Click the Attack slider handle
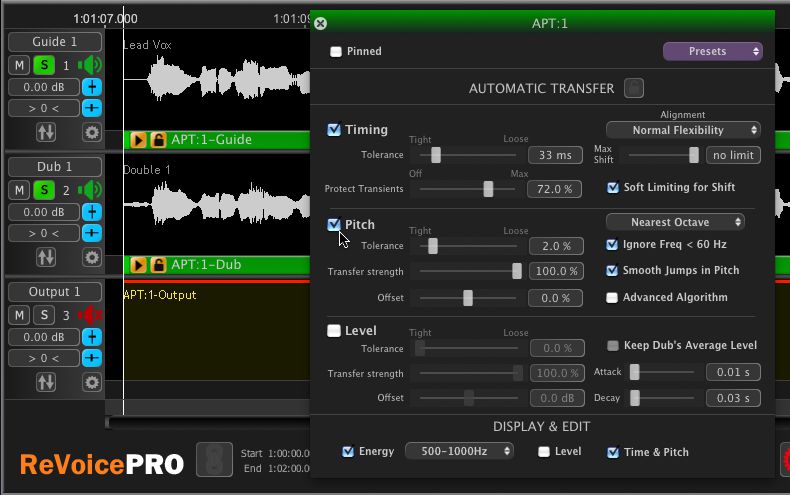The image size is (790, 495). pos(635,372)
